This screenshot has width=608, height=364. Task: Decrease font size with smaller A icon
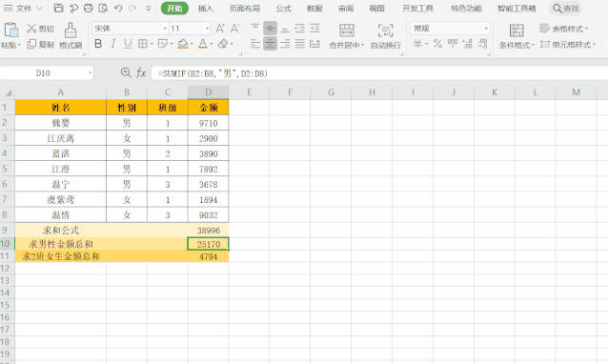click(234, 29)
